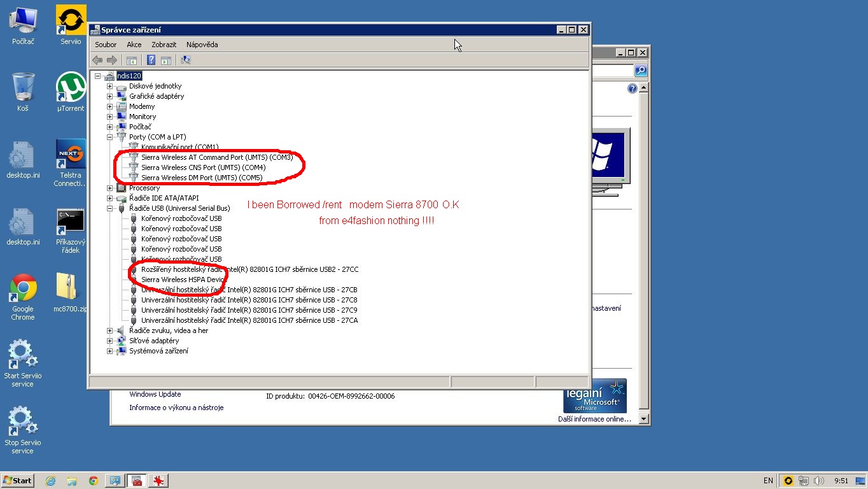Viewport: 868px width, 489px height.
Task: Select Univerzální hostitelský řadič USB - 27CA
Action: [x=249, y=320]
